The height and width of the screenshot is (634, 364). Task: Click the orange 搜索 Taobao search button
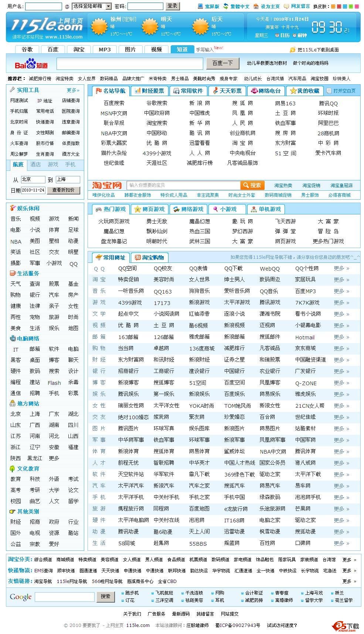coord(252,185)
